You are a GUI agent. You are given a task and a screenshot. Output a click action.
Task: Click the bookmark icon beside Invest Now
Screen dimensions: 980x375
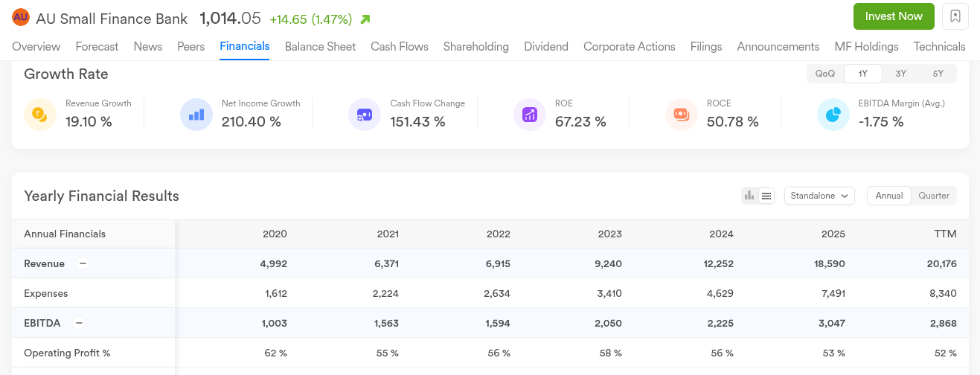[955, 16]
